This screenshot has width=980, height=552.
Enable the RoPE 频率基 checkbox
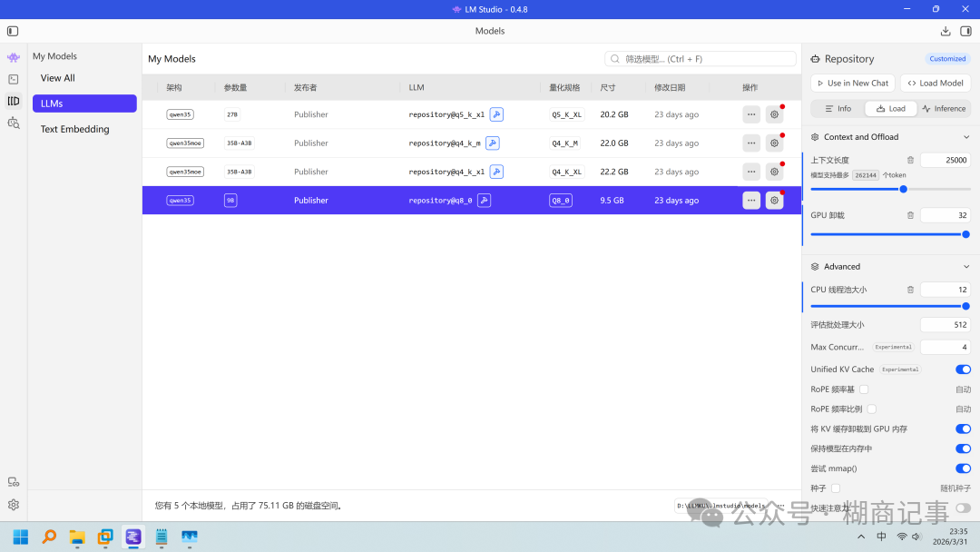tap(864, 389)
